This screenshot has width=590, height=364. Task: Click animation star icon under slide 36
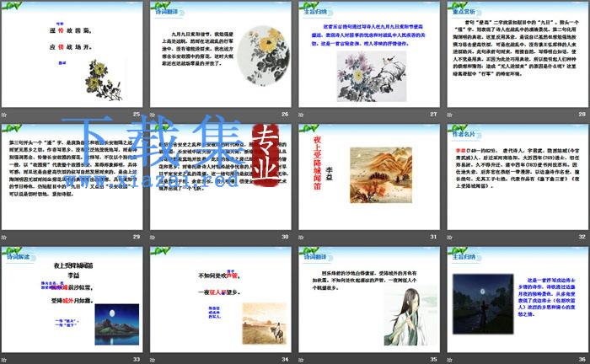450,360
